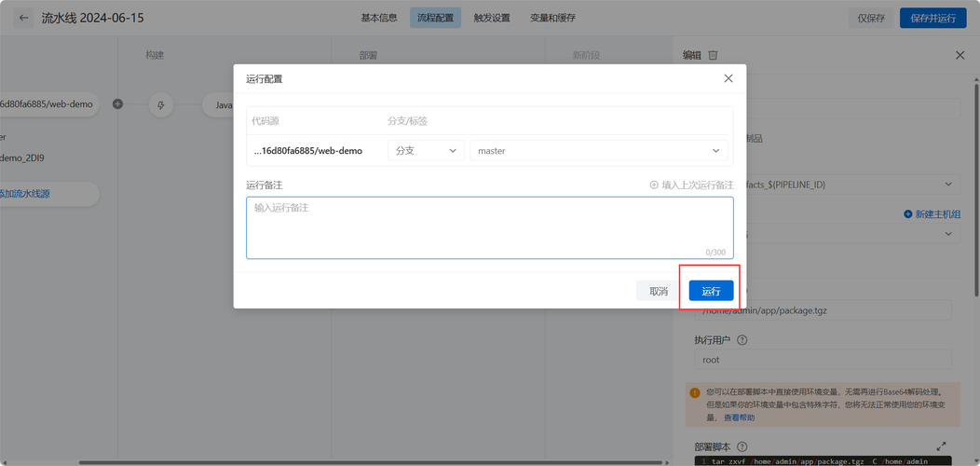Close the 运行配置 dialog with its X

tap(728, 78)
